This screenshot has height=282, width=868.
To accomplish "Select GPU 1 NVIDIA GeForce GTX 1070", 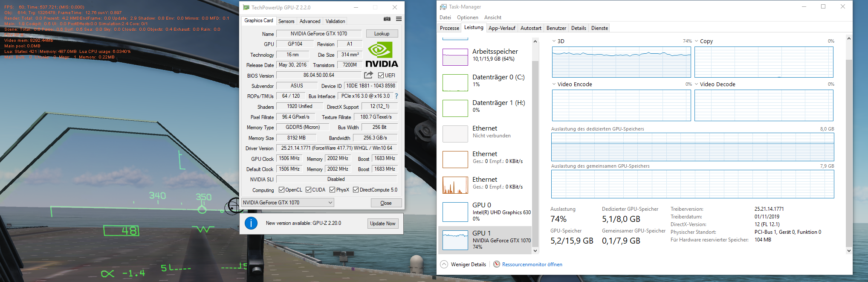I will (486, 240).
